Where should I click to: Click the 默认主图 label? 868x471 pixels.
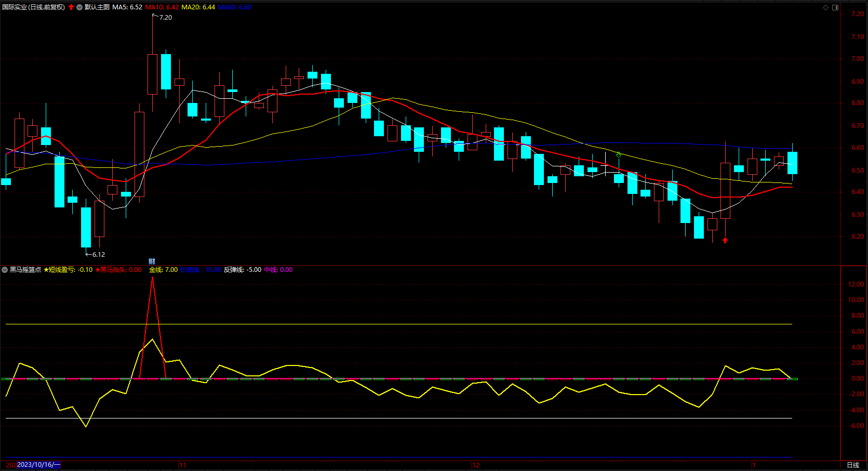tap(97, 7)
